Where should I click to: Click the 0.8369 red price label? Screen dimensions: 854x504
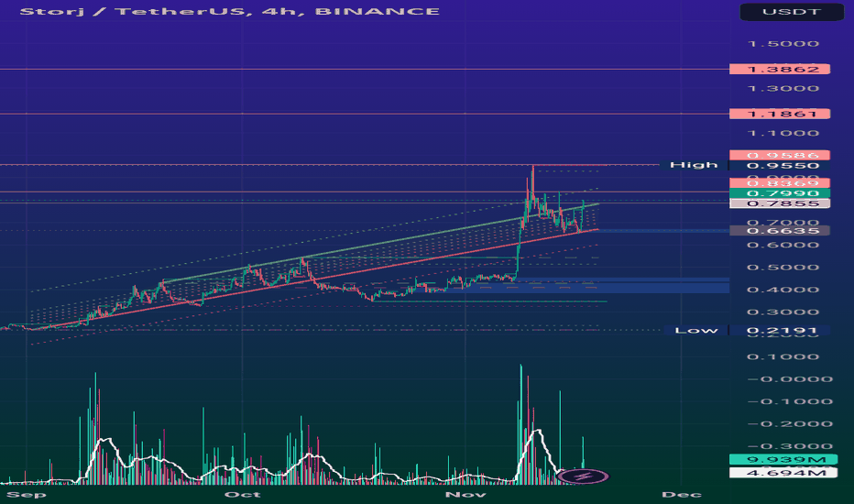click(780, 183)
